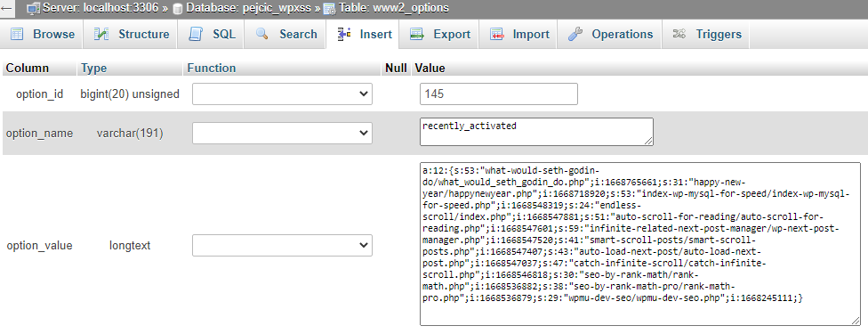Open Function dropdown for option_id

coord(282,94)
